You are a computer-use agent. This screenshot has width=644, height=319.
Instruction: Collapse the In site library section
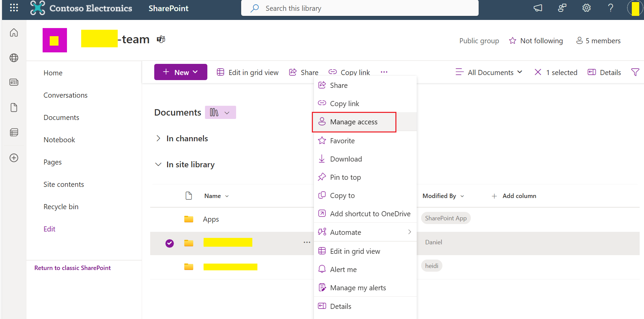click(158, 164)
